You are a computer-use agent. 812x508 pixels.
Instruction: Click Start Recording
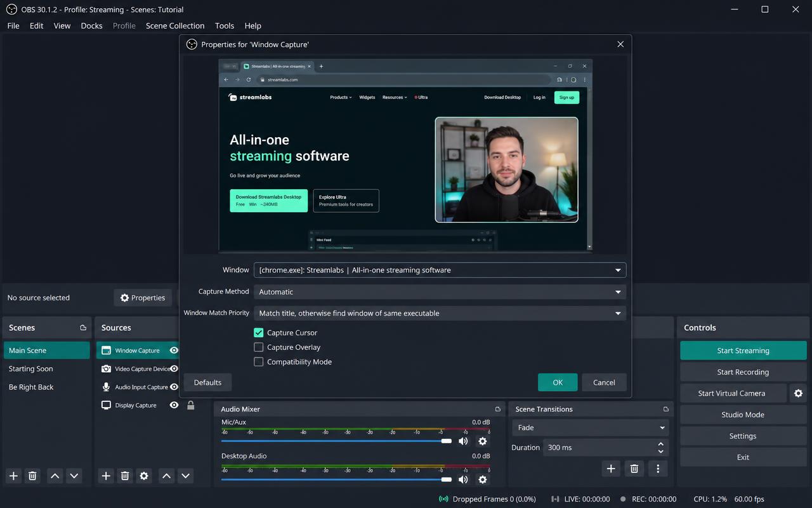[x=743, y=372]
